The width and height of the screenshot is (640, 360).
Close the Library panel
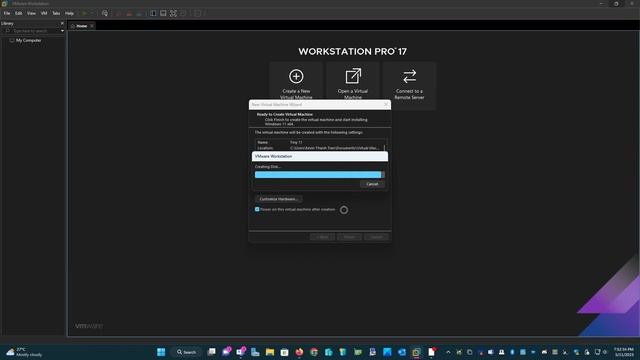(x=62, y=23)
